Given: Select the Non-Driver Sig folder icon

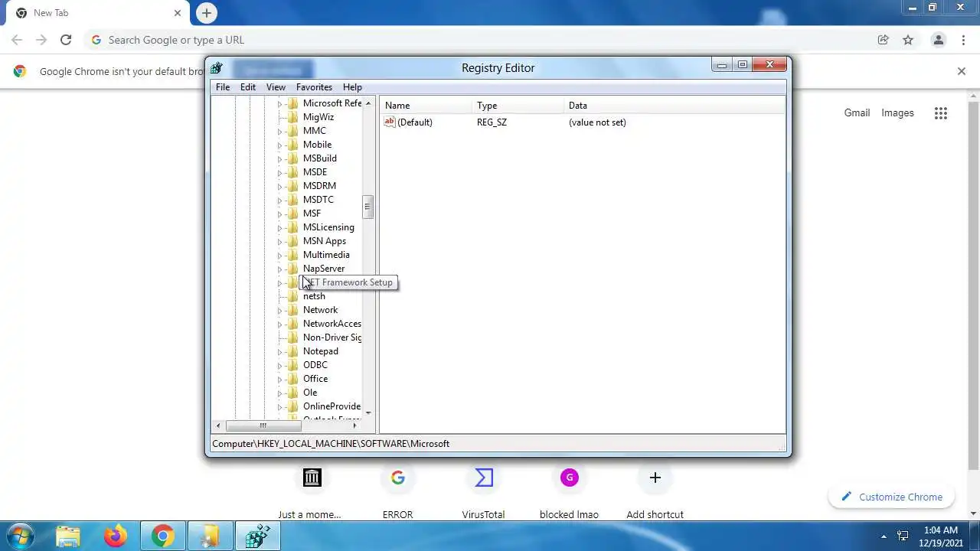Looking at the screenshot, I should [292, 337].
